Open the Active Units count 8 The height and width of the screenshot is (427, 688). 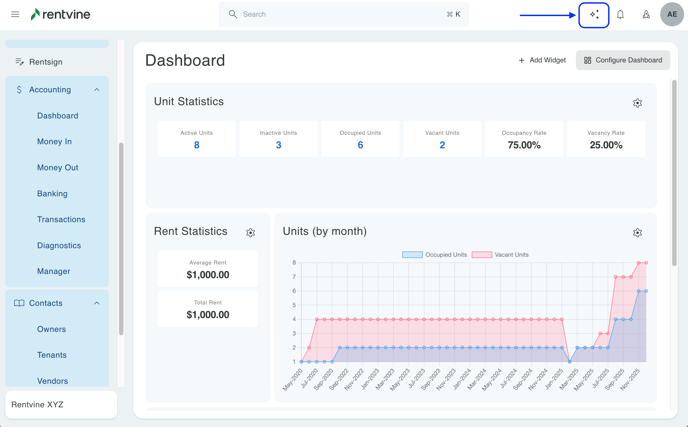(x=196, y=145)
